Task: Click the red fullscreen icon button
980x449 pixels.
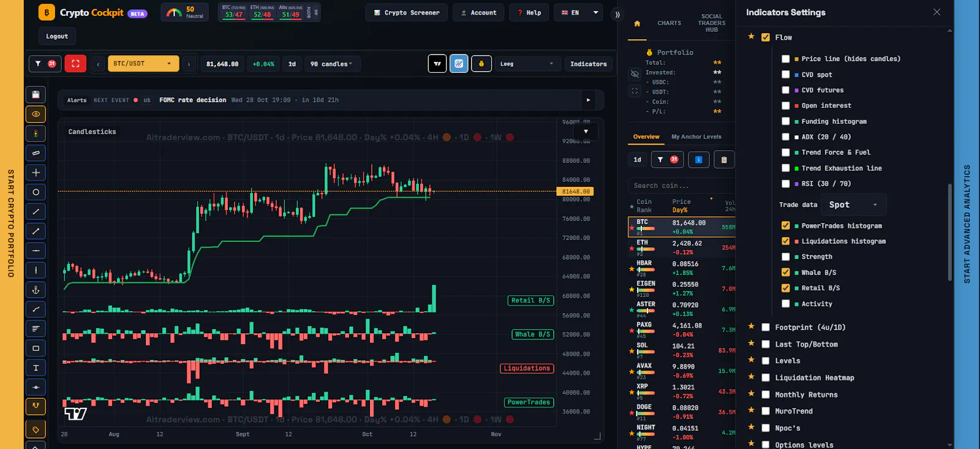Action: 75,64
